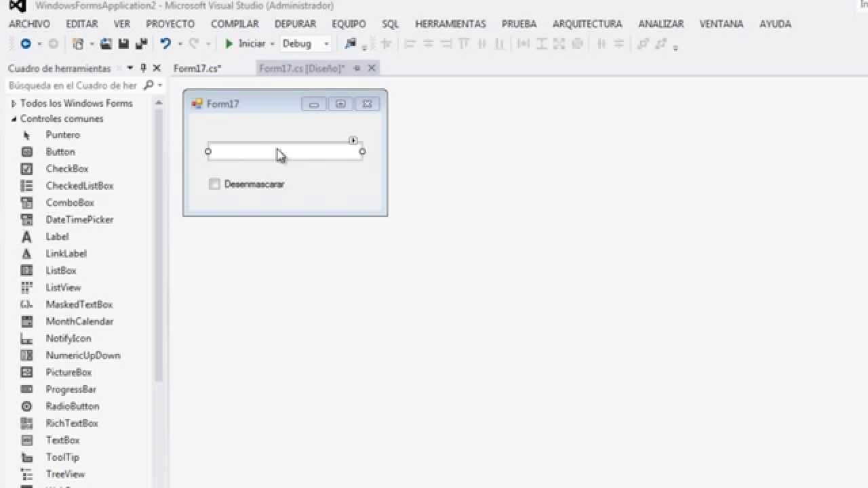Select the ListView control in the toolbox
Viewport: 868px width, 488px height.
tap(63, 287)
